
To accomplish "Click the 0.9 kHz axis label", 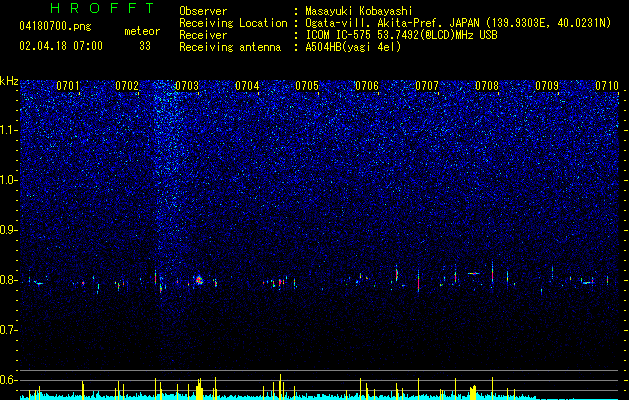I will [8, 230].
